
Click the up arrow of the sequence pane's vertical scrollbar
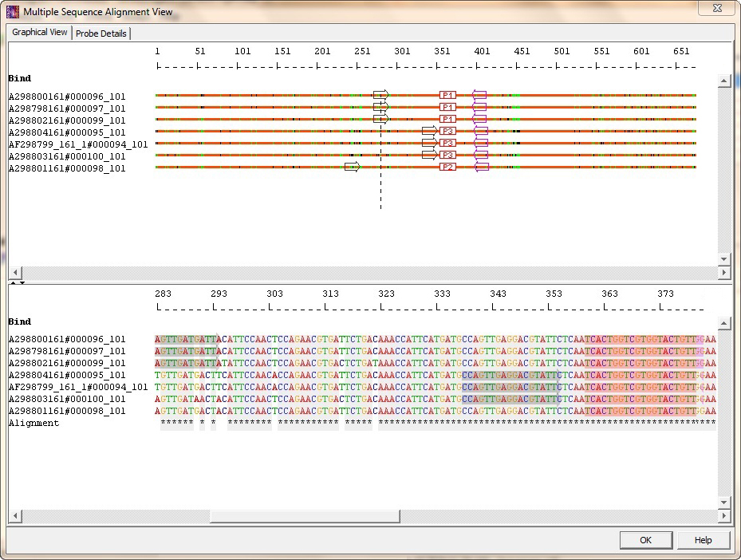724,324
